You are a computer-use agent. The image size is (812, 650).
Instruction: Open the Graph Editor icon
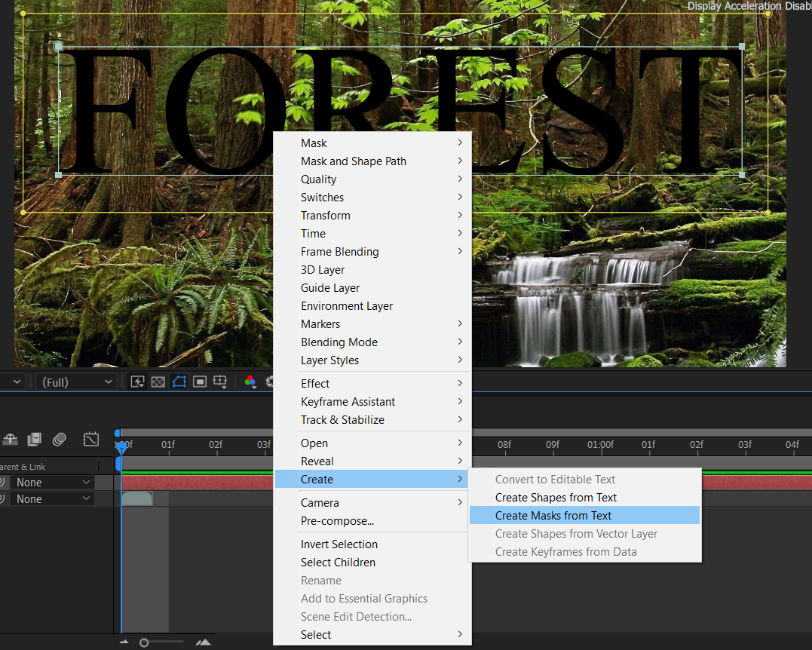[90, 440]
